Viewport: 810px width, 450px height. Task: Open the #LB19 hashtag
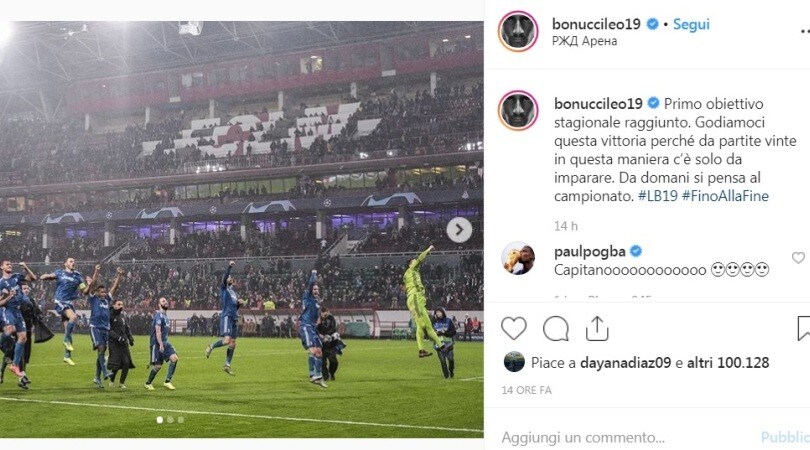tap(658, 196)
